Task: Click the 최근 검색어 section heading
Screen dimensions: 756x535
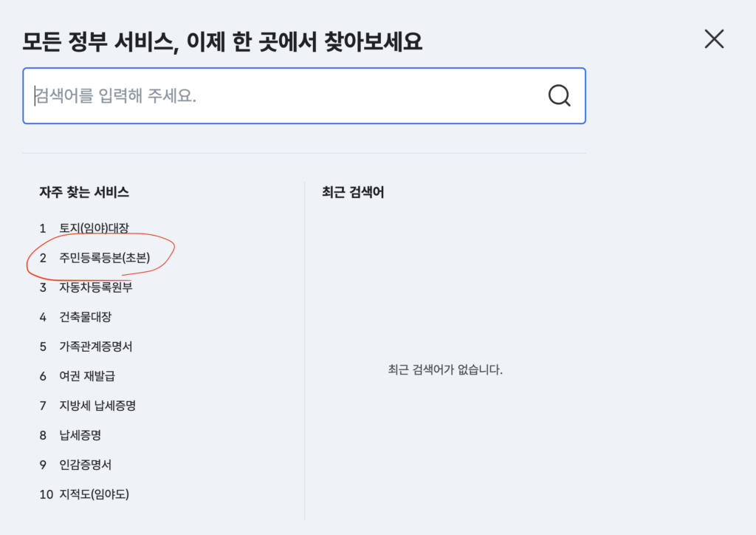Action: [353, 192]
